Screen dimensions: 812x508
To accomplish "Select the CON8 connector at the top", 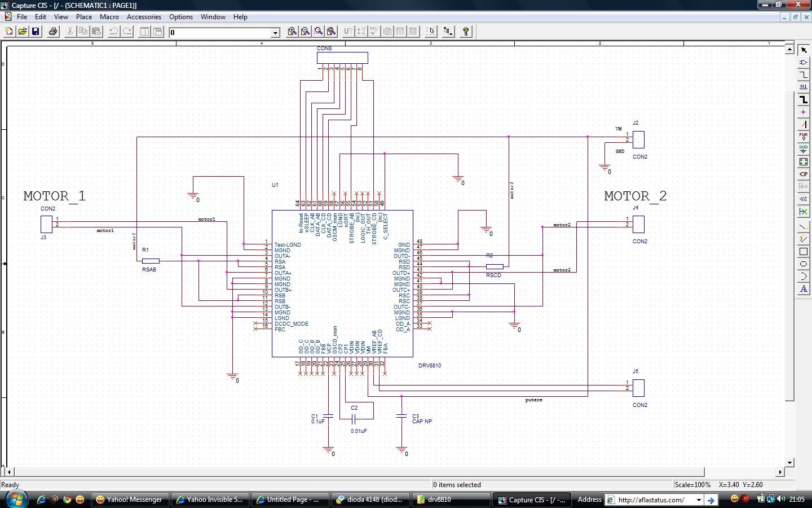I will click(x=342, y=58).
